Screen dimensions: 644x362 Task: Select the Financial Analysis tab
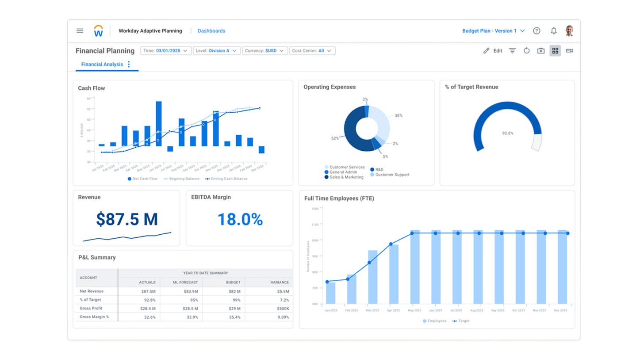pos(102,64)
